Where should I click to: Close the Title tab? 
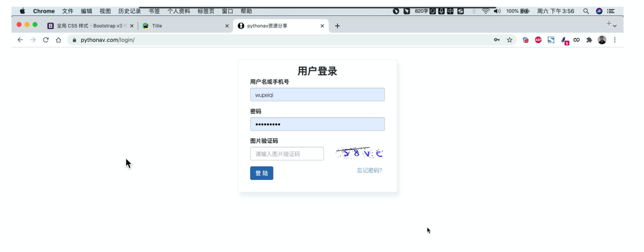pos(227,26)
